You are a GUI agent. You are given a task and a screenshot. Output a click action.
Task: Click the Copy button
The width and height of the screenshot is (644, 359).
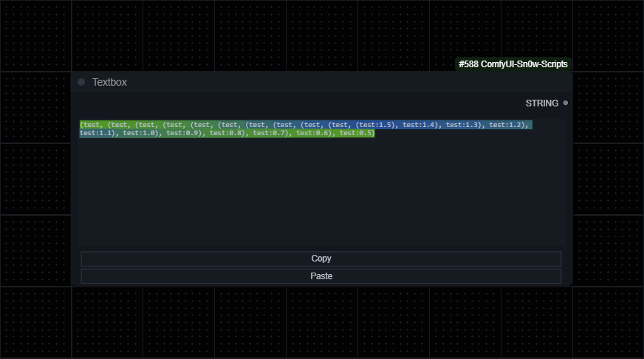pyautogui.click(x=321, y=259)
